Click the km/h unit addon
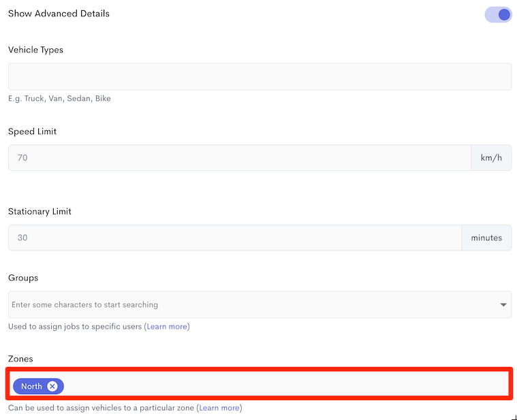Screen dimensions: 517x420 pos(491,158)
